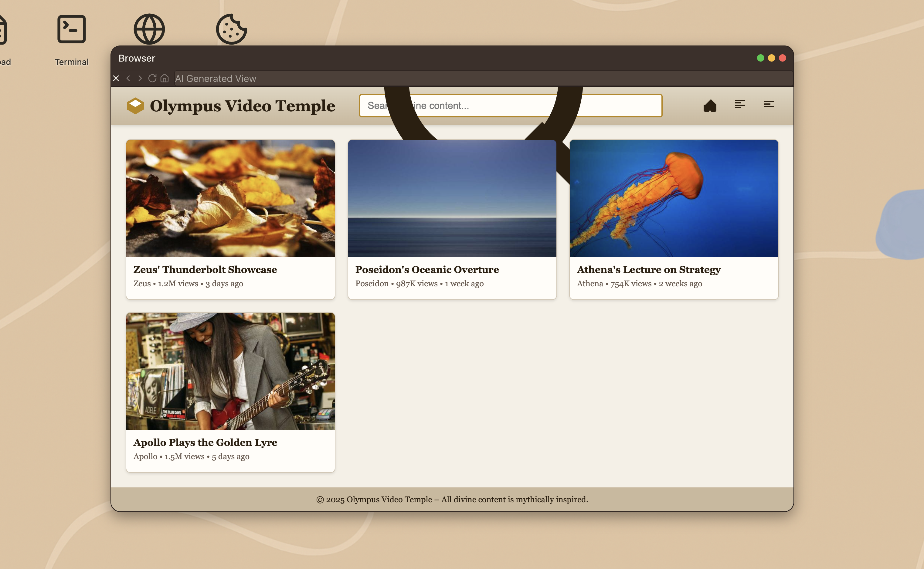Open the hamburger menu icon in header
The width and height of the screenshot is (924, 569).
tap(769, 104)
